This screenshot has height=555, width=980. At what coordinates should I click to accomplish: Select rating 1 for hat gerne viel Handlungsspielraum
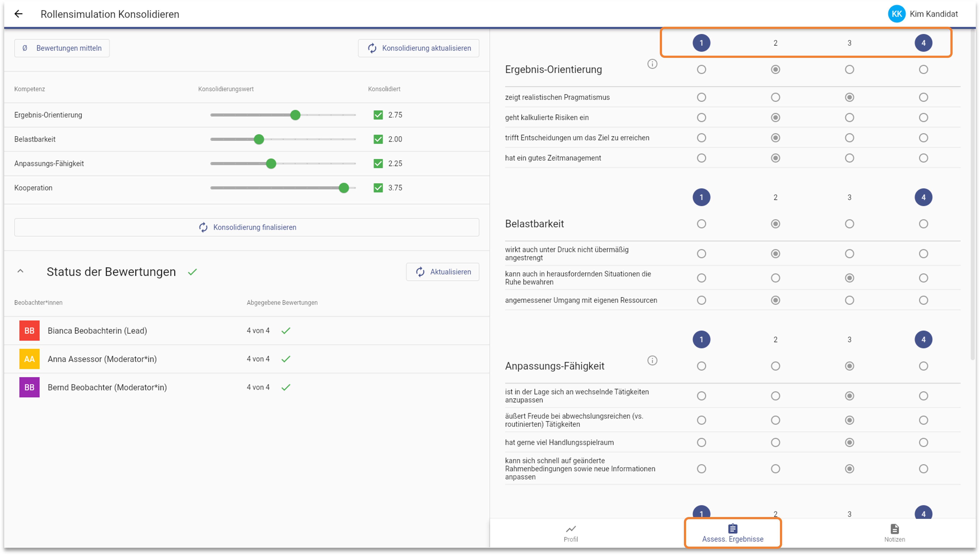(x=701, y=442)
